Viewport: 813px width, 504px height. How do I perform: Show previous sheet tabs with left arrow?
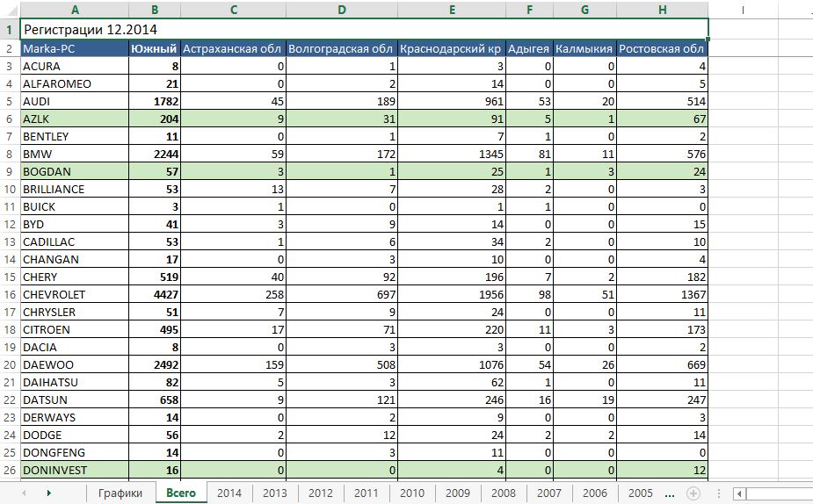point(24,493)
